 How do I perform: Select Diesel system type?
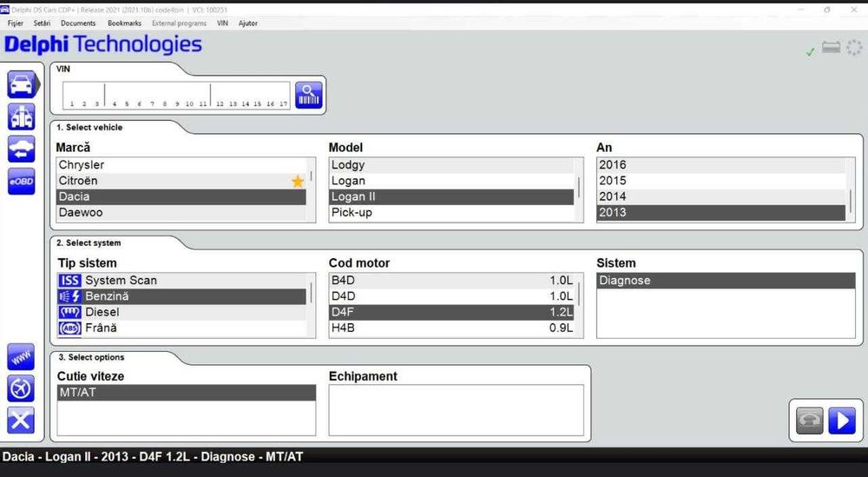pos(181,312)
